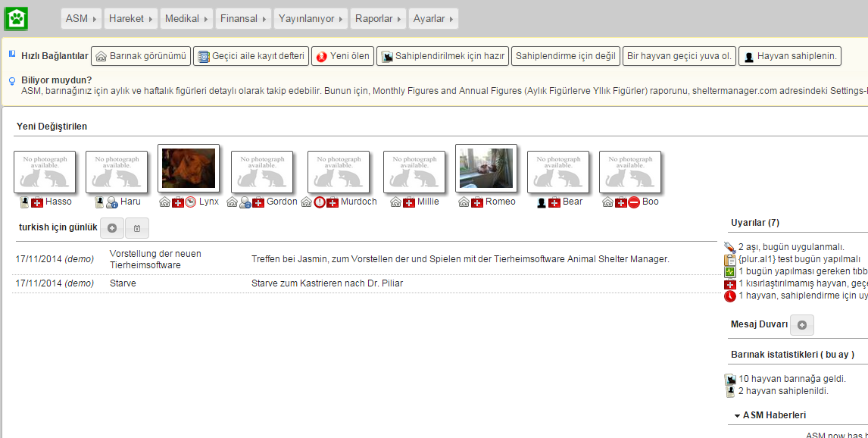
Task: Click the shelter house icon beside Millie
Action: point(395,202)
